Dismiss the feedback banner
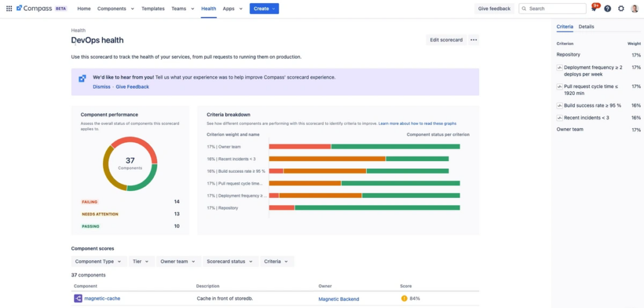Screen dimensions: 644x308 (101, 87)
